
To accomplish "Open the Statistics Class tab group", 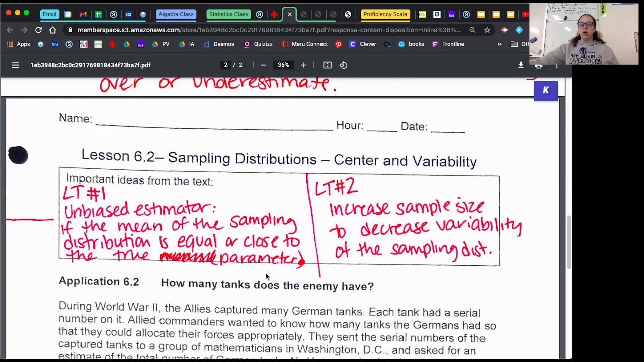I will click(228, 14).
